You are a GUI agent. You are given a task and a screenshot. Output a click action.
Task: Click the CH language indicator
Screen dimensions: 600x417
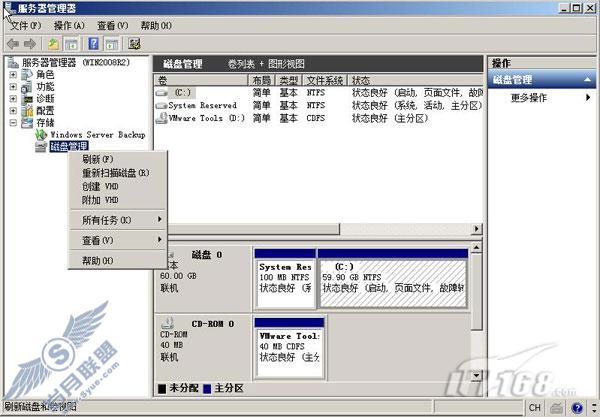click(x=535, y=408)
